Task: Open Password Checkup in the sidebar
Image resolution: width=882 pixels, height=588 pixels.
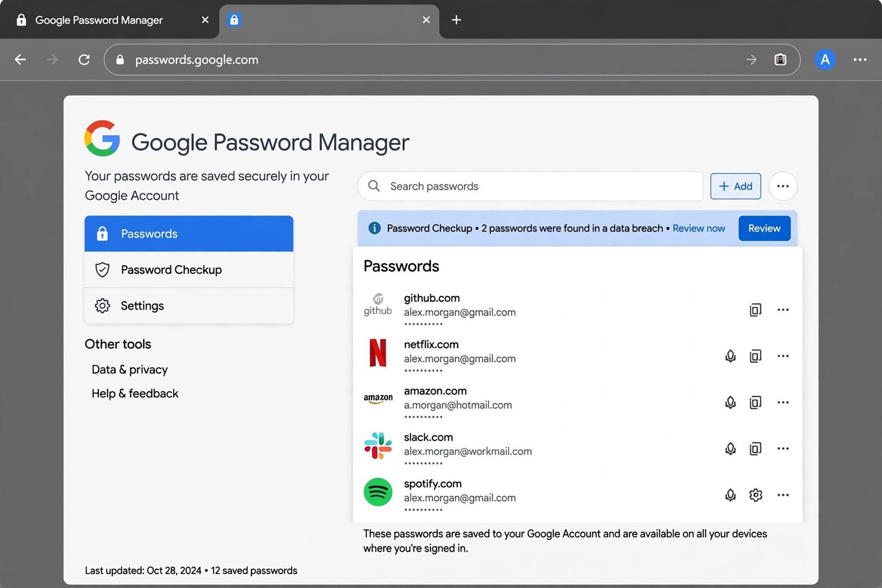Action: pos(189,269)
